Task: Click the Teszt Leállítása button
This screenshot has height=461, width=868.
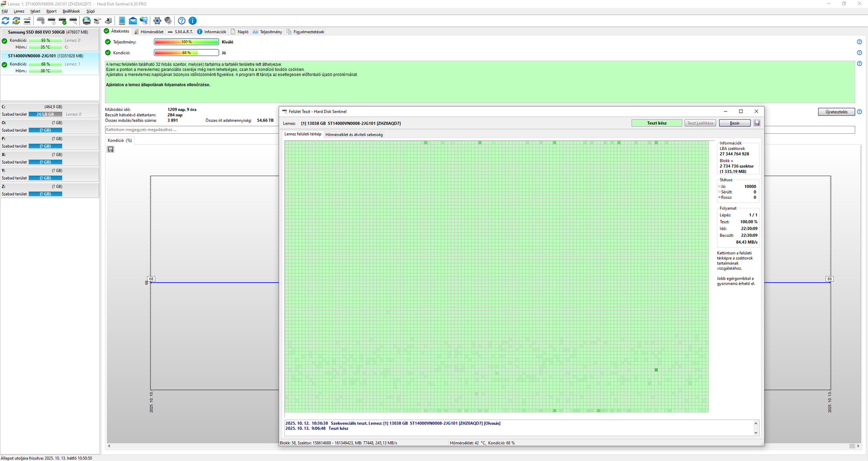Action: (700, 123)
